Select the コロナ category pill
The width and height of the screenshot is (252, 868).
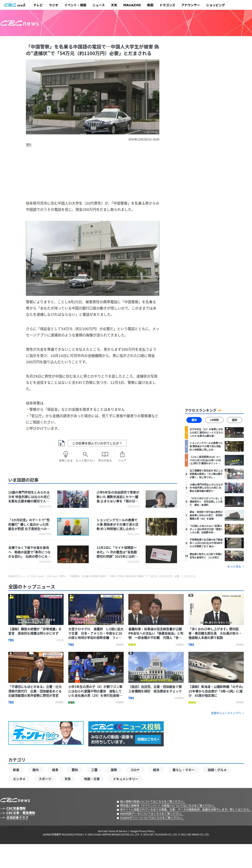pos(135,770)
